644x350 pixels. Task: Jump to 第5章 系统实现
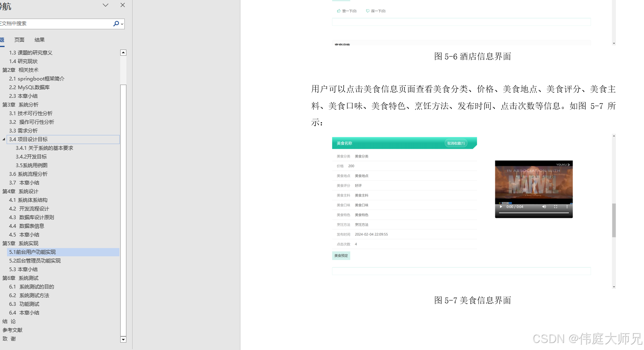pos(20,243)
